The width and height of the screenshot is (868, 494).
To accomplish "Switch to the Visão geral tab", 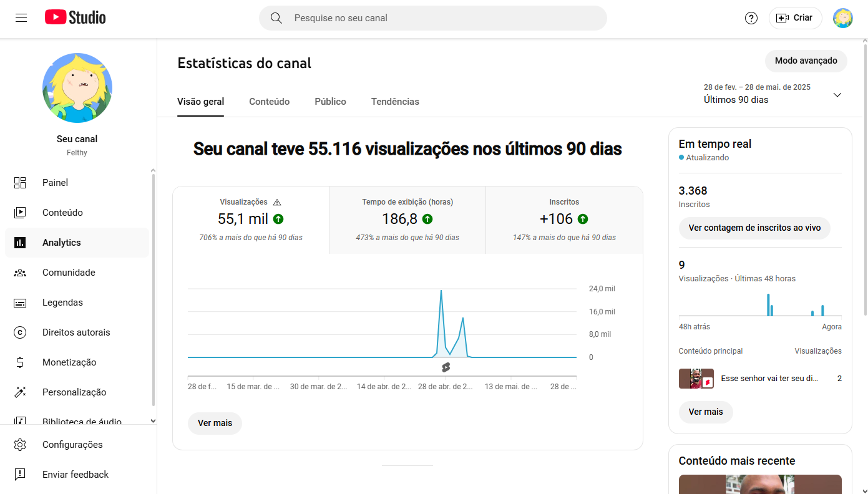I will (x=201, y=102).
